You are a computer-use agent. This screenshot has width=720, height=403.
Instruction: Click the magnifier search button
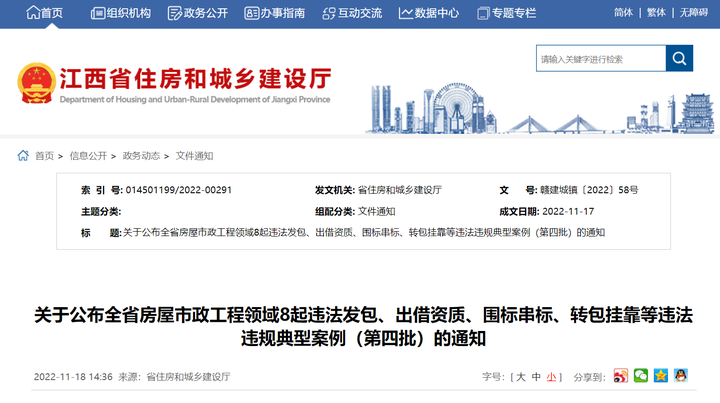(x=679, y=58)
